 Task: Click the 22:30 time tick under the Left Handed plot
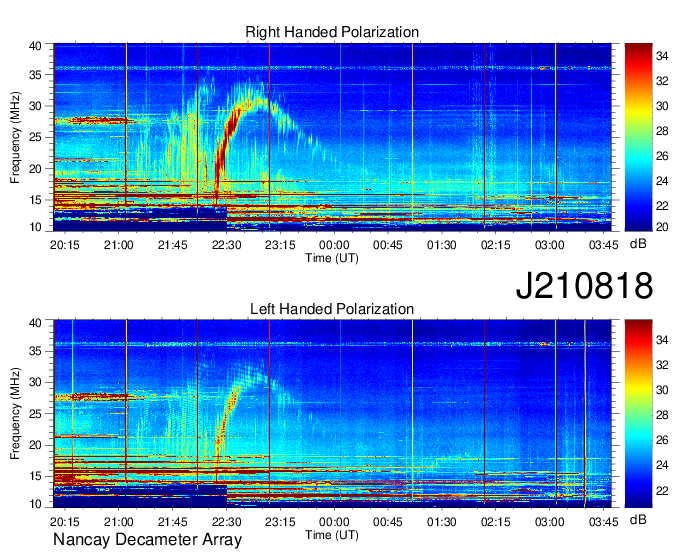pos(226,522)
